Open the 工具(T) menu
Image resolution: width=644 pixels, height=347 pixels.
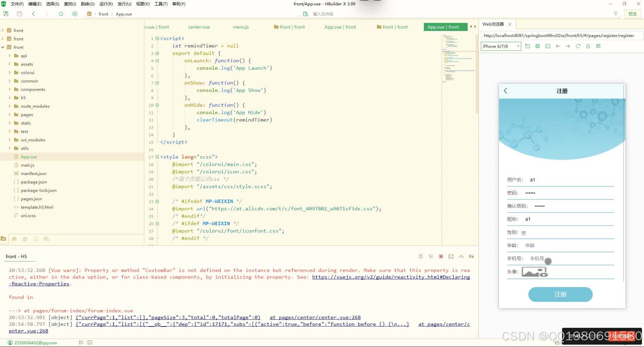coord(161,4)
